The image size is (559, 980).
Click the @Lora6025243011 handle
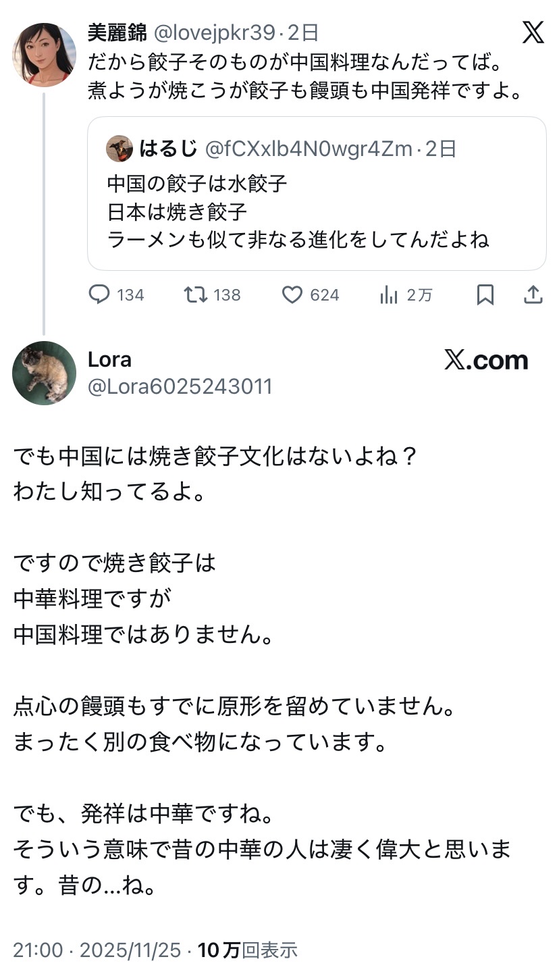180,386
